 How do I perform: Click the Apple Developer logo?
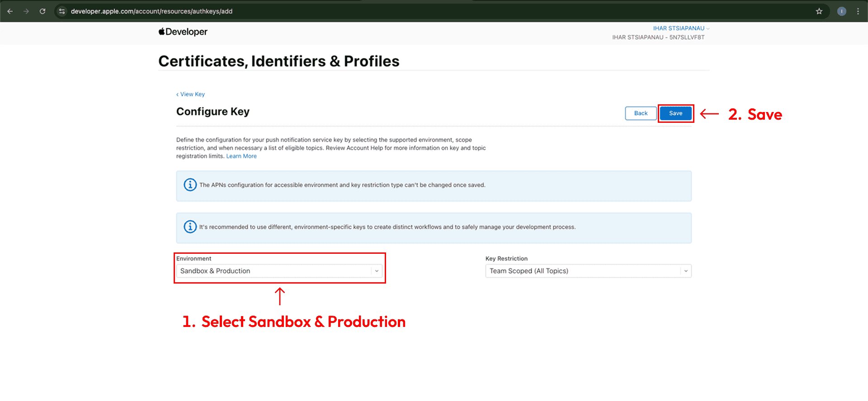point(183,32)
